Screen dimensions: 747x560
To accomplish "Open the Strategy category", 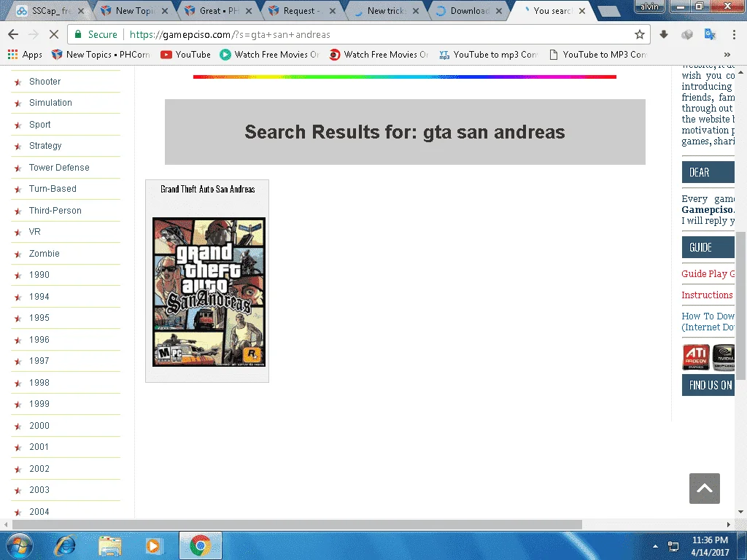I will (45, 146).
